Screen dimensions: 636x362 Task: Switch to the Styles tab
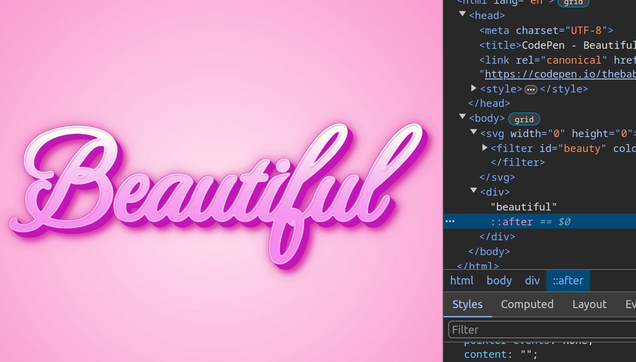(467, 304)
